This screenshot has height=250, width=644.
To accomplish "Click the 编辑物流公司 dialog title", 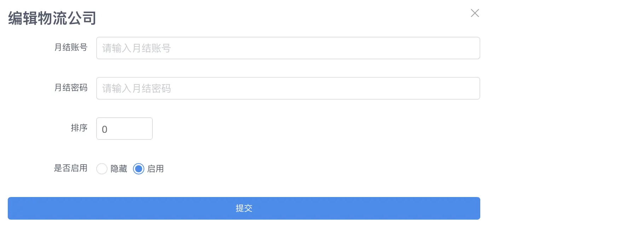I will (52, 18).
